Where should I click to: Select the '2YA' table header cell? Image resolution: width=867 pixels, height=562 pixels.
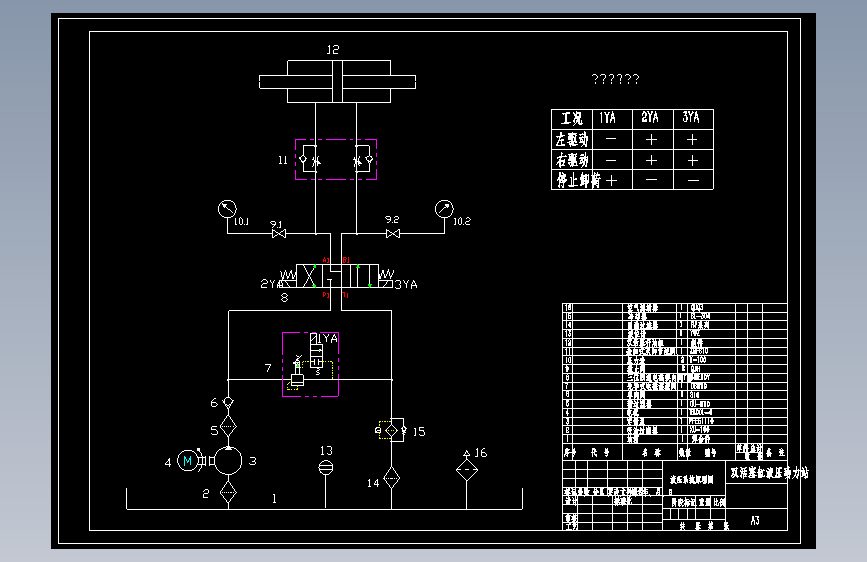click(650, 117)
